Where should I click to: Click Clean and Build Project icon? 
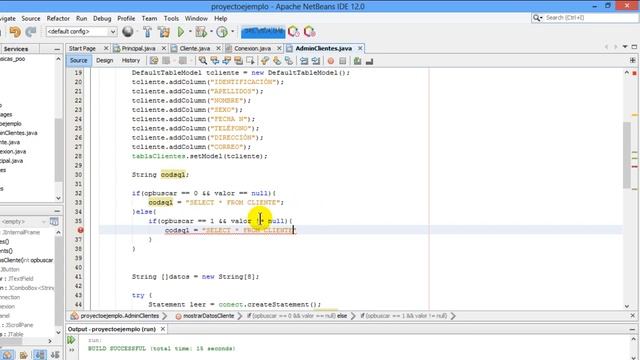pos(164,32)
